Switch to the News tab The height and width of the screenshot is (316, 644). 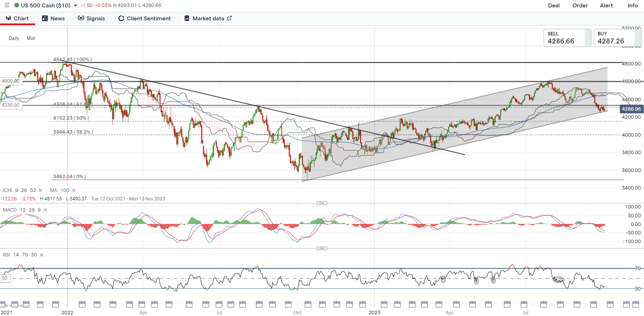pos(53,19)
